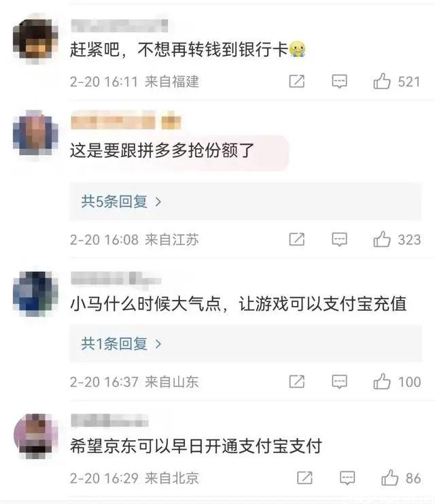Select comment text 这是要跟拼多多抢份额了
This screenshot has width=435, height=504.
162,150
